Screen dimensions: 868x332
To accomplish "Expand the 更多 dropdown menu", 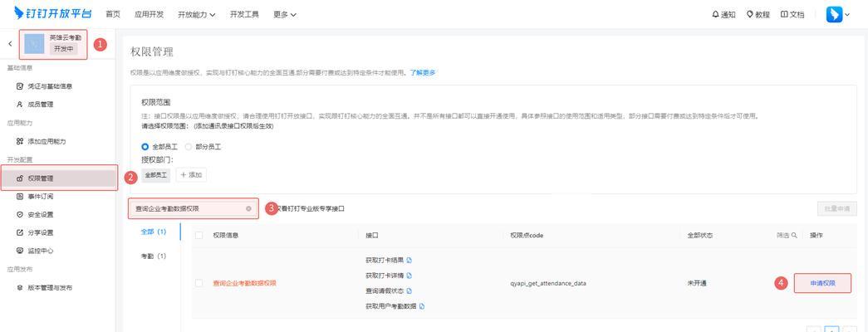I will [x=285, y=14].
